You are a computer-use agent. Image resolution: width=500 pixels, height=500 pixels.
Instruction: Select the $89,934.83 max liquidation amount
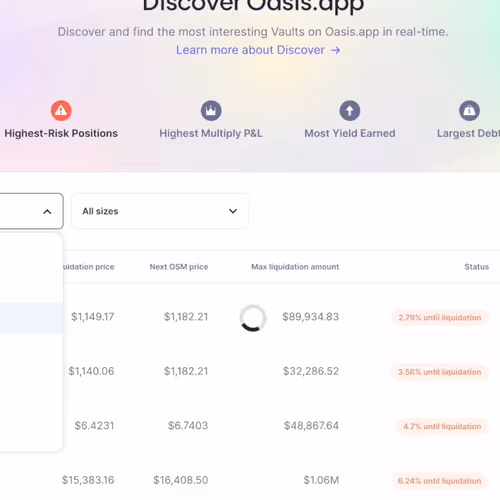pyautogui.click(x=311, y=317)
